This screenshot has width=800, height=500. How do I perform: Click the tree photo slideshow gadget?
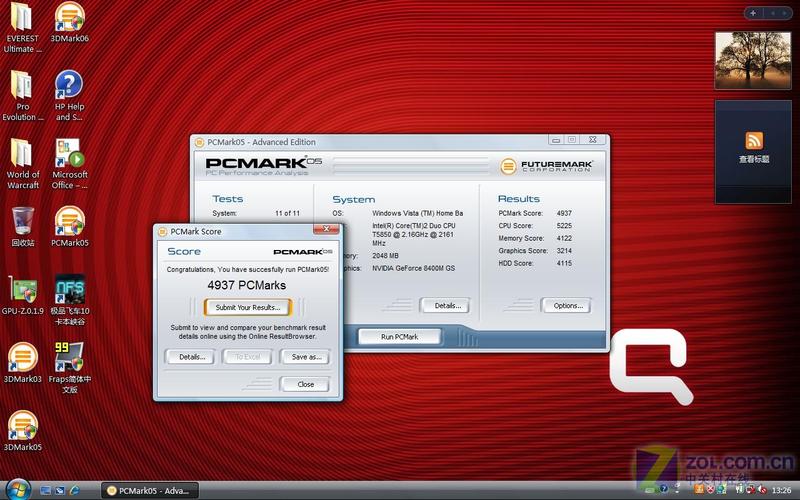pyautogui.click(x=753, y=60)
